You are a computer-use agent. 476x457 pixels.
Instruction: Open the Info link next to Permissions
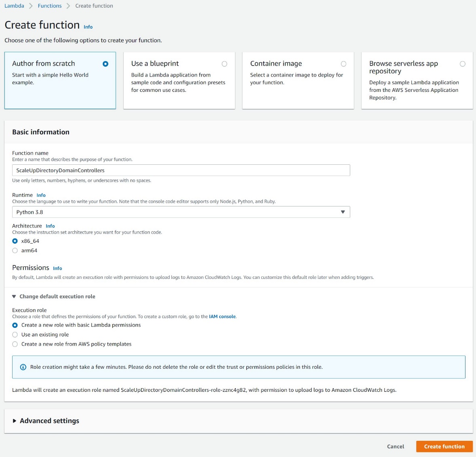click(57, 268)
